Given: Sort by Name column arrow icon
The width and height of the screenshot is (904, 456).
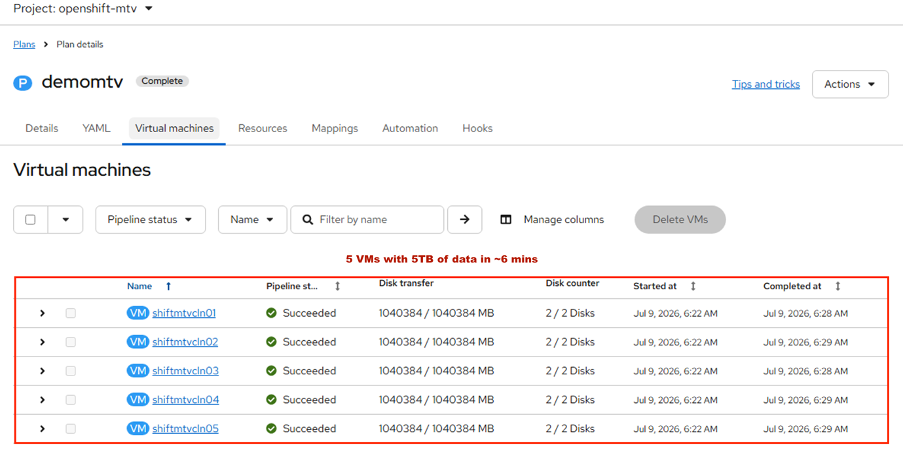Looking at the screenshot, I should [x=168, y=286].
